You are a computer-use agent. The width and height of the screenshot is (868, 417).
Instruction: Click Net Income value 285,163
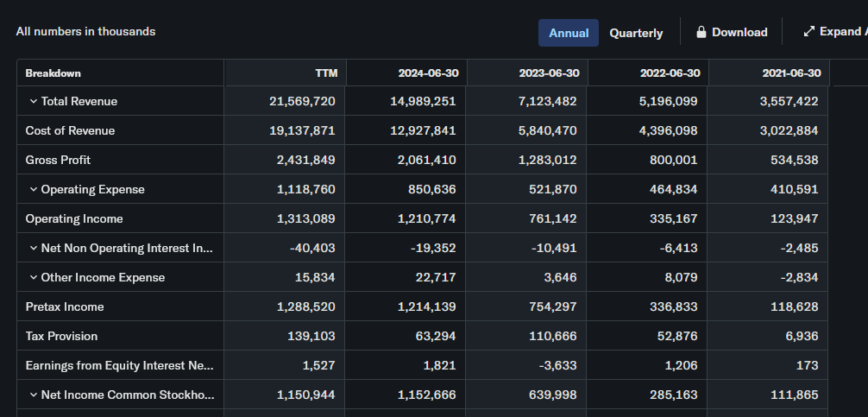click(x=673, y=395)
